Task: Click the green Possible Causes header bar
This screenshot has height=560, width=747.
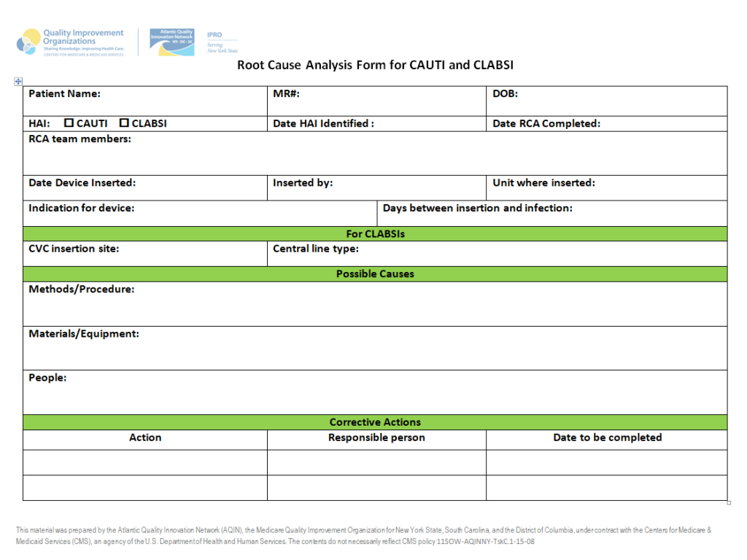Action: pos(374,274)
